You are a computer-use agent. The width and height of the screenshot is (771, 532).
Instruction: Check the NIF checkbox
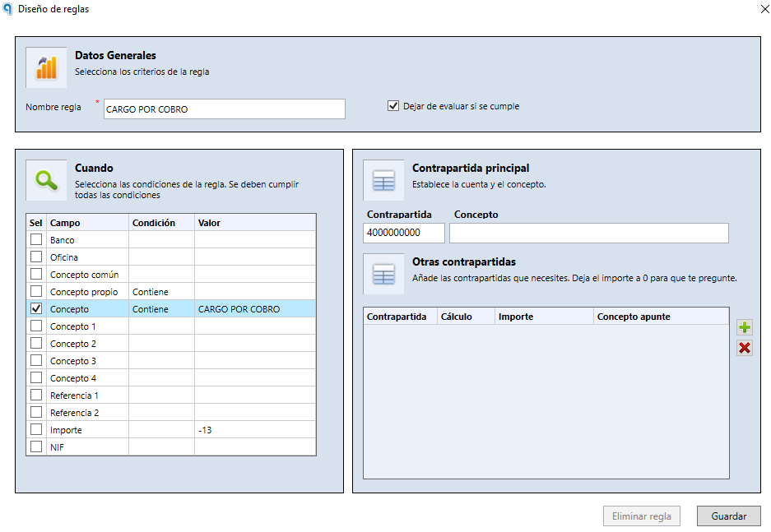tap(36, 446)
